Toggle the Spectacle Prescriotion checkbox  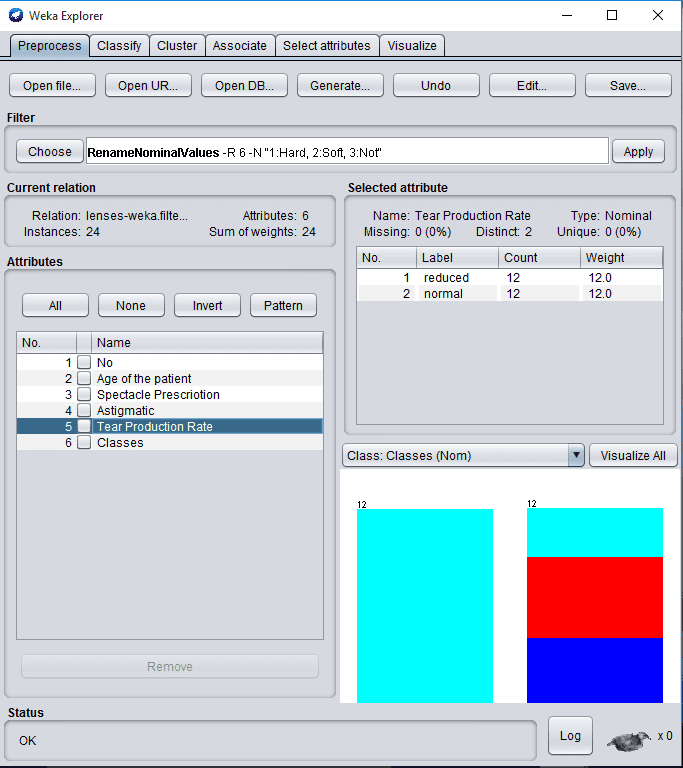[84, 394]
